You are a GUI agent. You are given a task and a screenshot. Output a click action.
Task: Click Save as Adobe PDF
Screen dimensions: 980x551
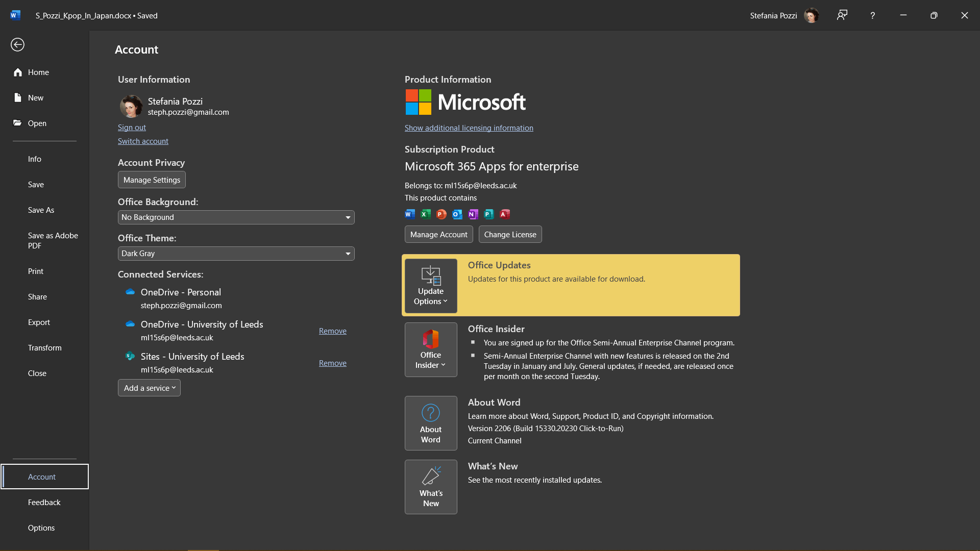tap(44, 241)
